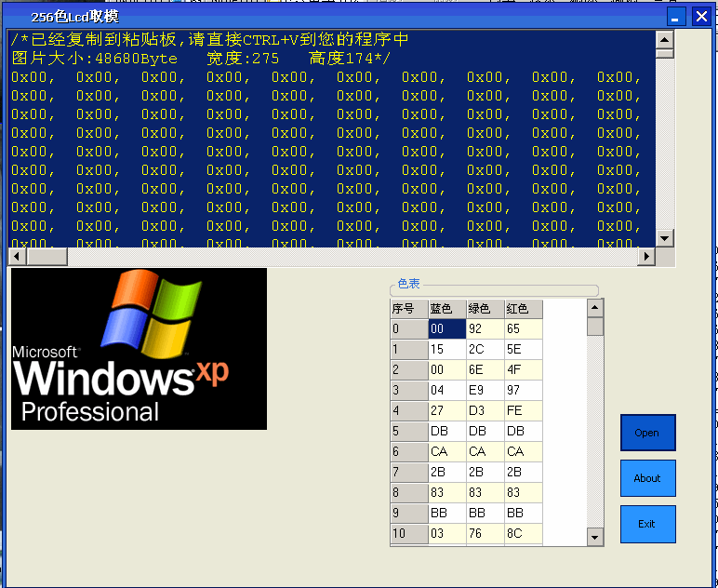The width and height of the screenshot is (718, 588).
Task: Click the clipboard comment line in output
Action: click(x=209, y=40)
